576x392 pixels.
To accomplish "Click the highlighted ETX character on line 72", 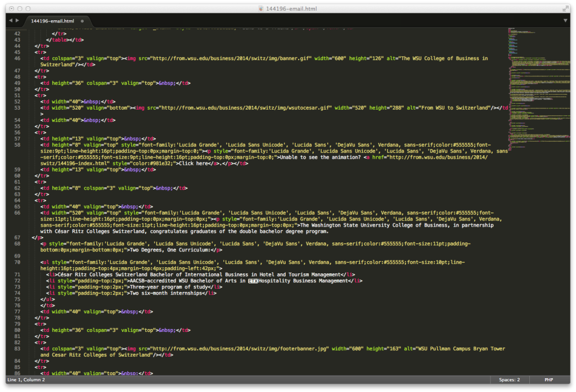I will pos(253,281).
